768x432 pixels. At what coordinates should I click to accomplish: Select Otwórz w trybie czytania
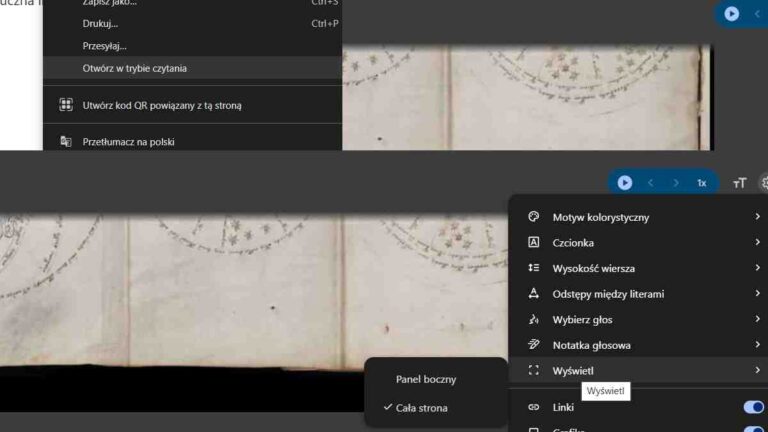pyautogui.click(x=135, y=68)
